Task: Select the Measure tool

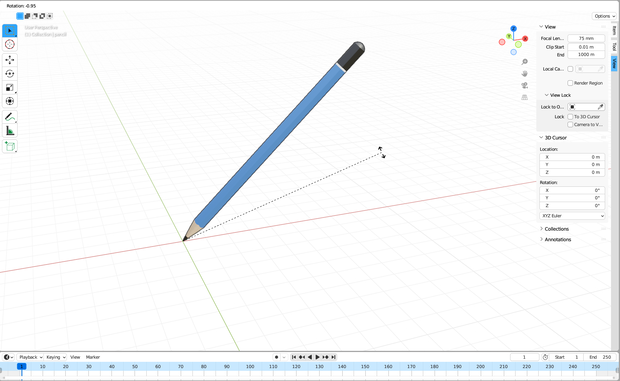Action: pos(10,131)
